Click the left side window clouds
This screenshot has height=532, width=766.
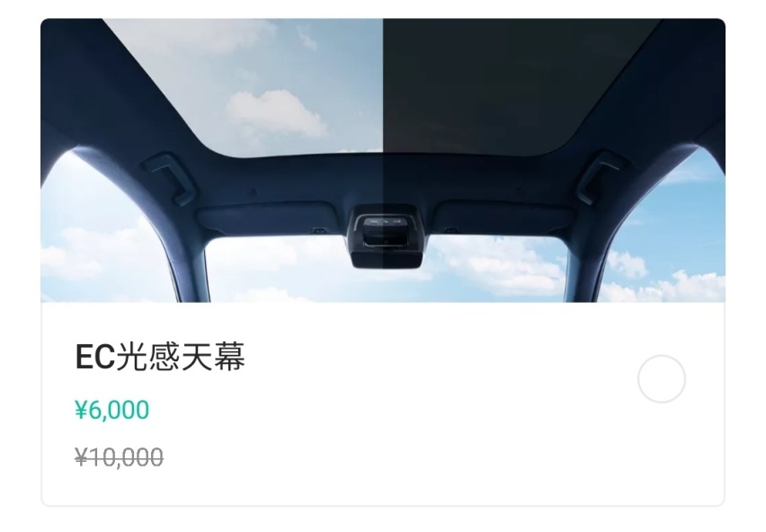98,239
